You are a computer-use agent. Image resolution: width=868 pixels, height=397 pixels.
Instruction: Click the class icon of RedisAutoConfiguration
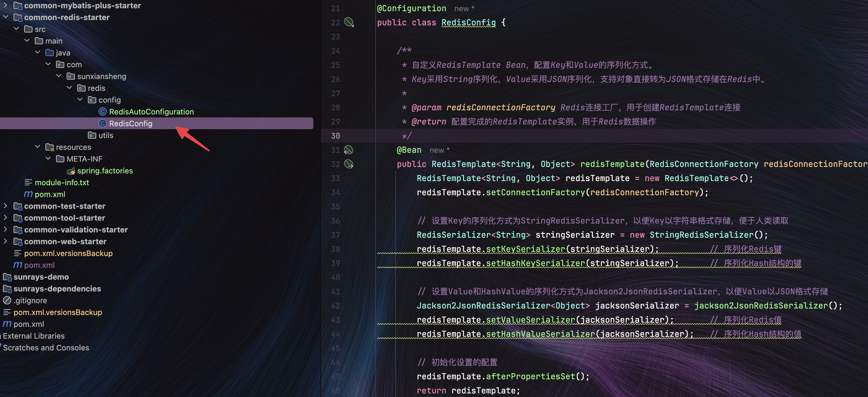[103, 111]
